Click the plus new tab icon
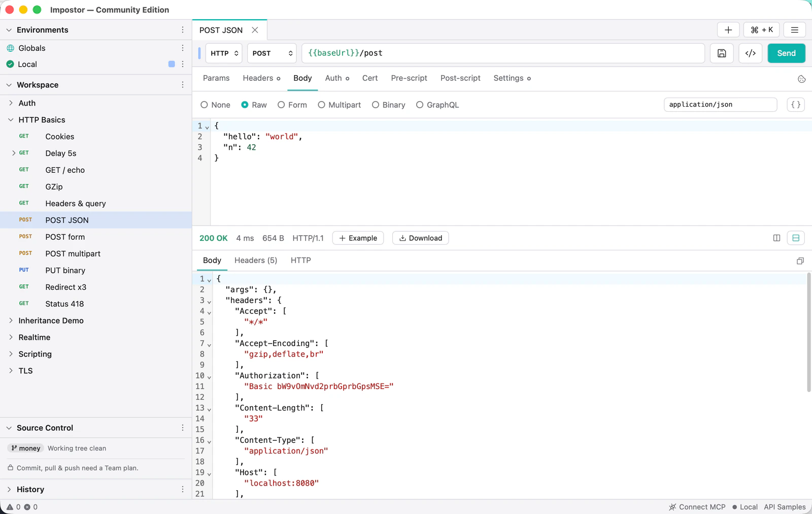 (x=728, y=30)
